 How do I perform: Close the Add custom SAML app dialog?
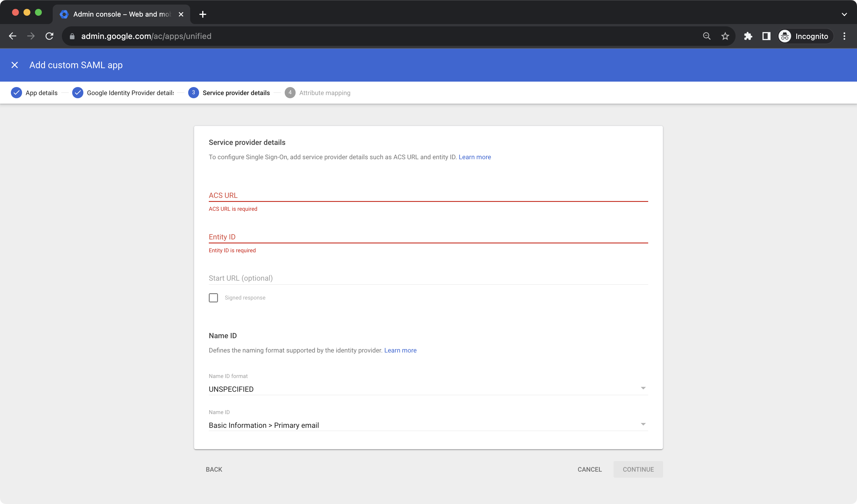(x=15, y=65)
